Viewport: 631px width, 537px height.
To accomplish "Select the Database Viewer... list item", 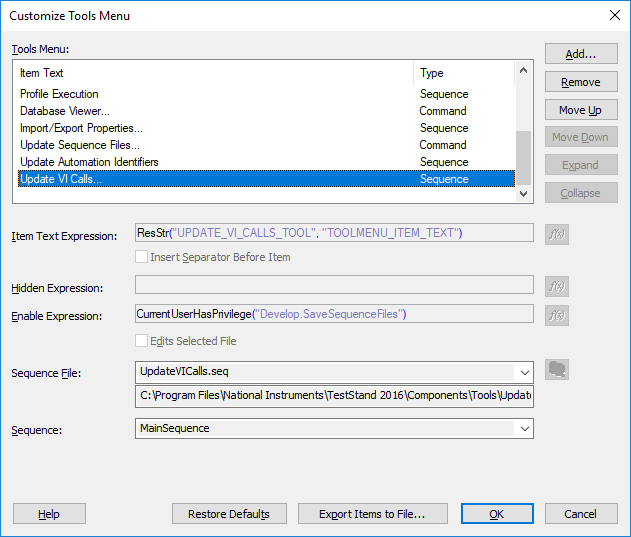I will [65, 111].
